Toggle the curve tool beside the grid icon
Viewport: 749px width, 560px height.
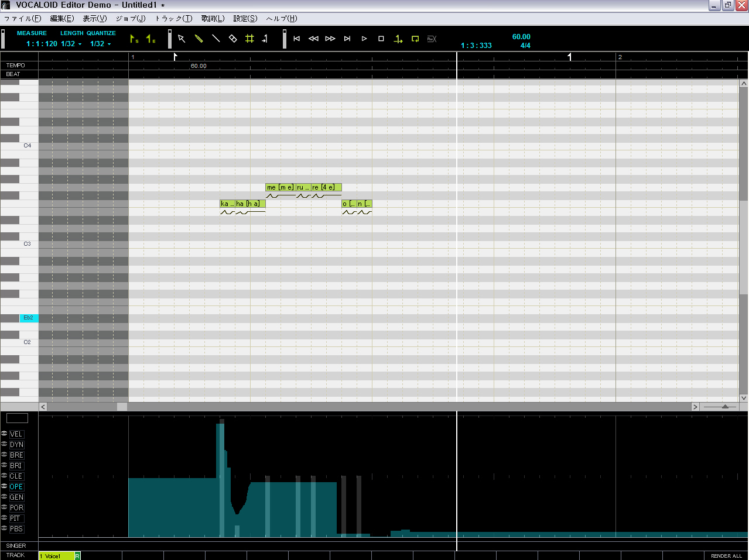[265, 39]
